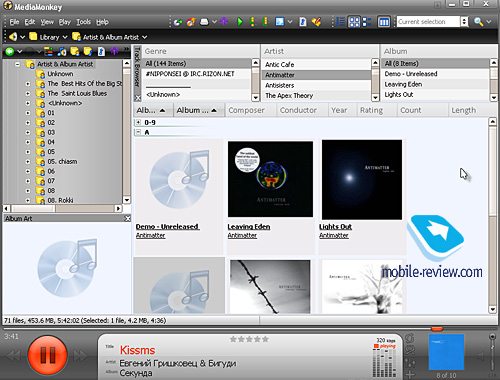Expand the 0-9 album group
The height and width of the screenshot is (380, 500).
(x=138, y=122)
